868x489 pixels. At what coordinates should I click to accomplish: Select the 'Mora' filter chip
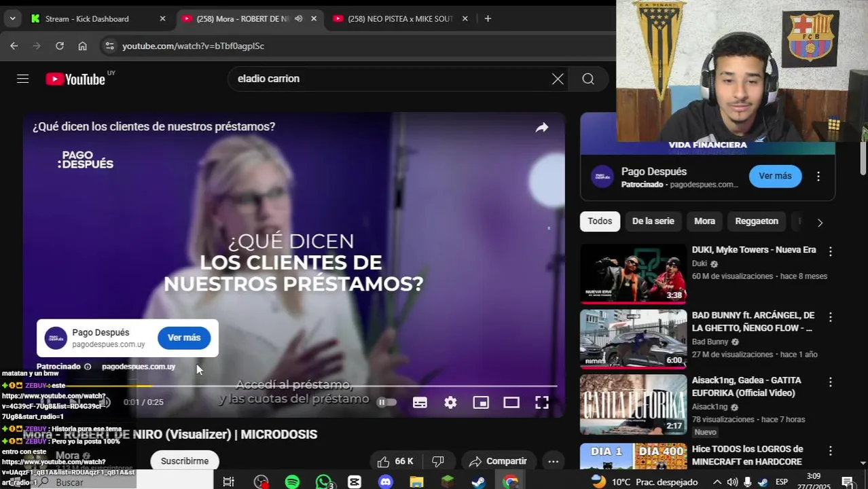[x=704, y=221]
